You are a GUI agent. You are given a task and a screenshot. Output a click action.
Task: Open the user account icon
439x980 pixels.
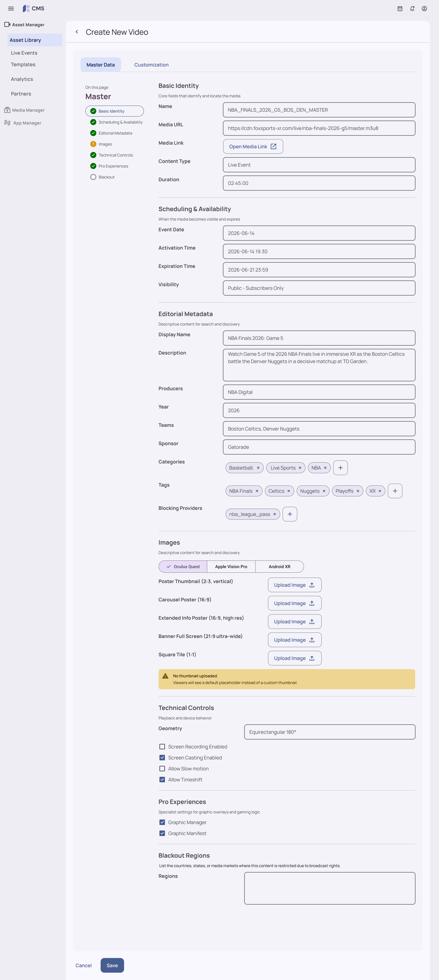pyautogui.click(x=424, y=8)
